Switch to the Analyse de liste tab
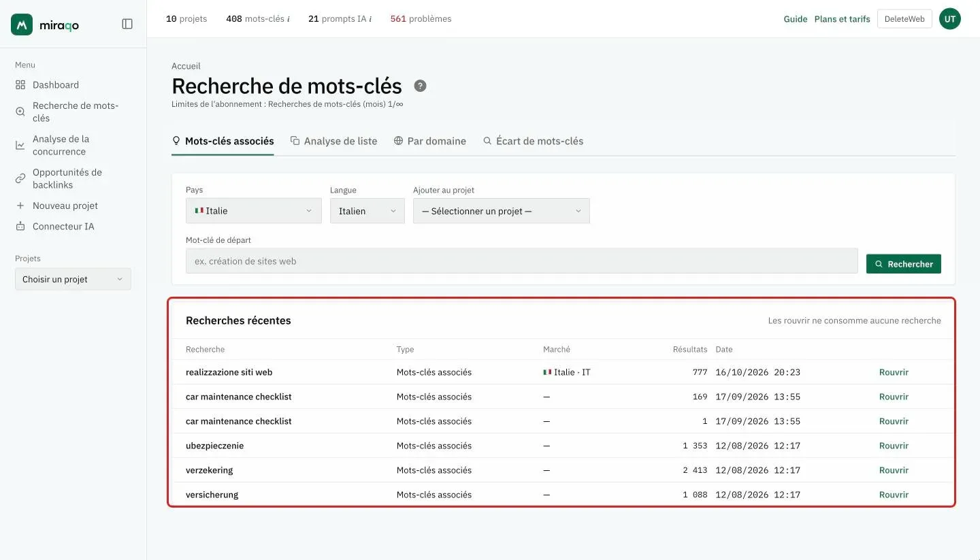This screenshot has width=980, height=560. [x=333, y=142]
